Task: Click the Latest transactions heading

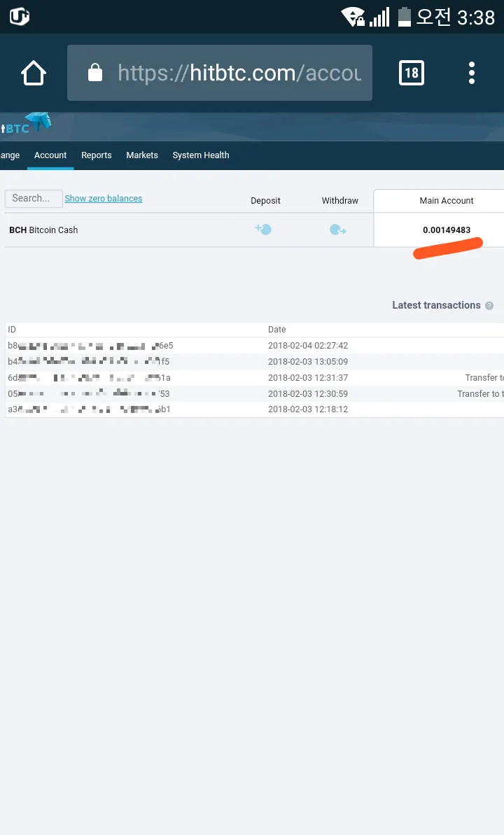Action: [x=436, y=305]
